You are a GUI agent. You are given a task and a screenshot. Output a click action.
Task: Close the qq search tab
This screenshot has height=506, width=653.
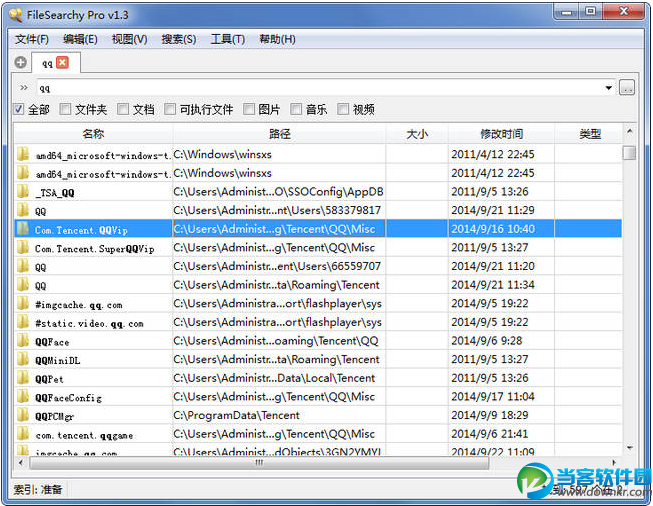pyautogui.click(x=62, y=62)
